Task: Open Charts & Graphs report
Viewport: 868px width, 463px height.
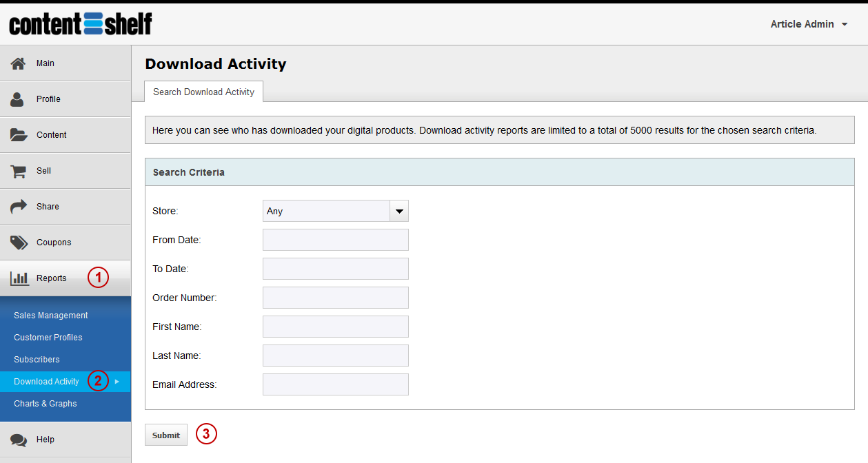Action: [x=46, y=404]
